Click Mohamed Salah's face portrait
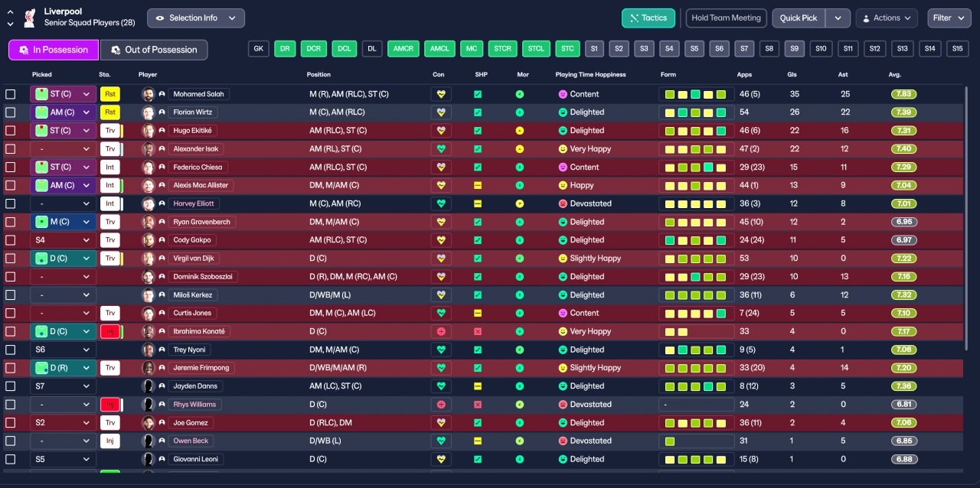The image size is (980, 488). [148, 94]
